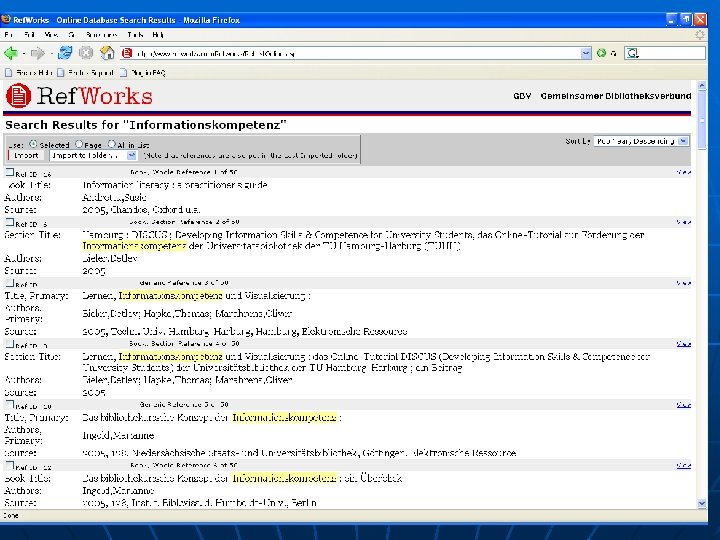Viewport: 720px width, 540px height.
Task: Click 'GBV Gemeinsamer Bibliotheksverbund' header text
Action: [x=602, y=96]
